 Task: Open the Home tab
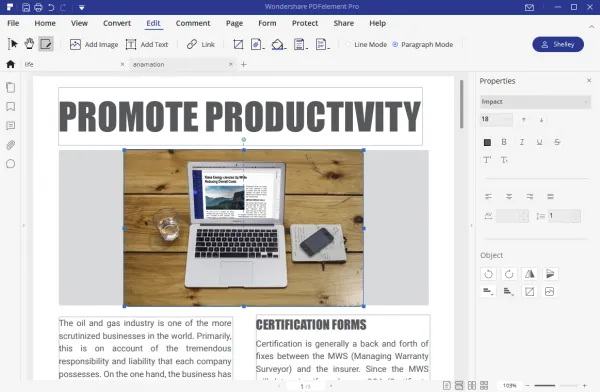click(45, 23)
